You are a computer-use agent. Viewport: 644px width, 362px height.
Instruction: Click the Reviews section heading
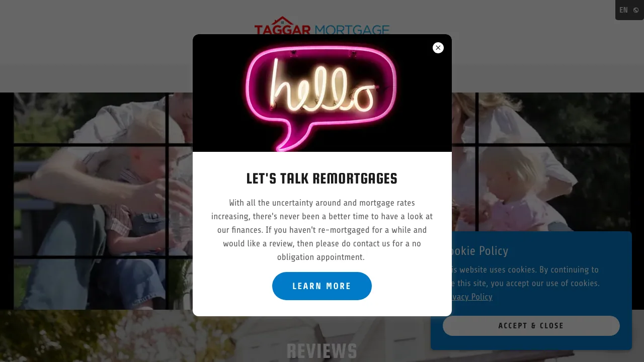(322, 351)
